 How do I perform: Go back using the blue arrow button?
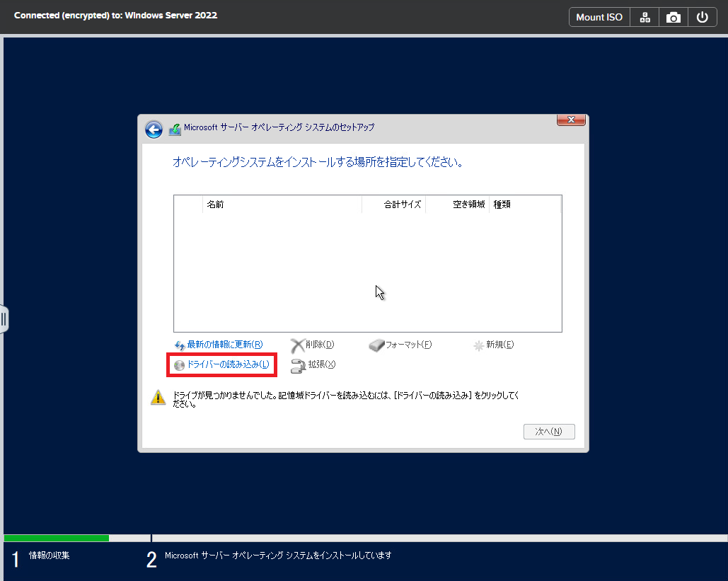154,130
